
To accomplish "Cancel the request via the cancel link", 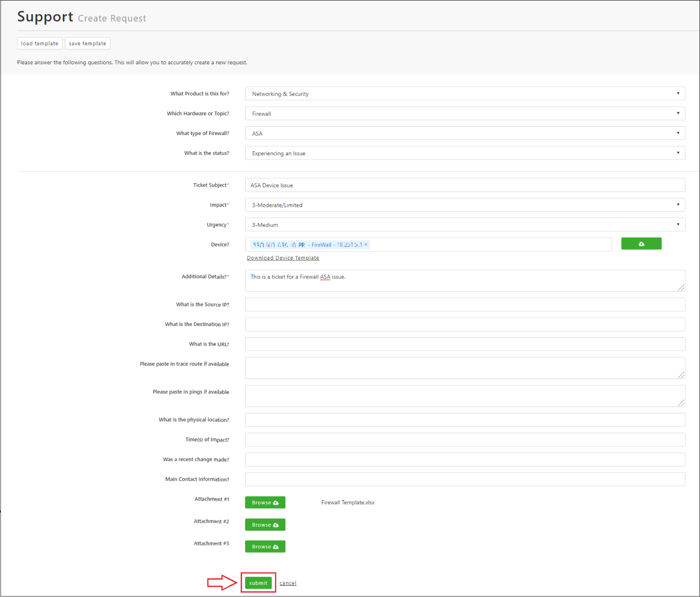I will click(288, 583).
